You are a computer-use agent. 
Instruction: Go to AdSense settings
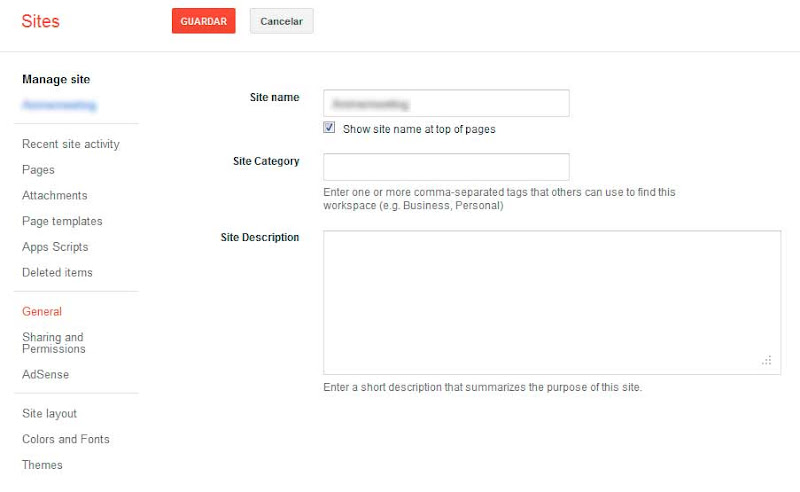[x=45, y=374]
